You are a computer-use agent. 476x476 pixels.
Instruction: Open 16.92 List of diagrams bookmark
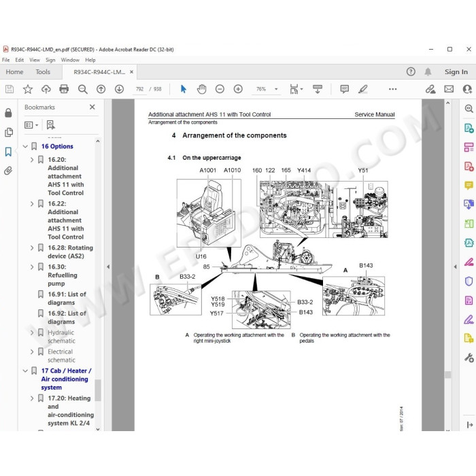click(x=67, y=318)
